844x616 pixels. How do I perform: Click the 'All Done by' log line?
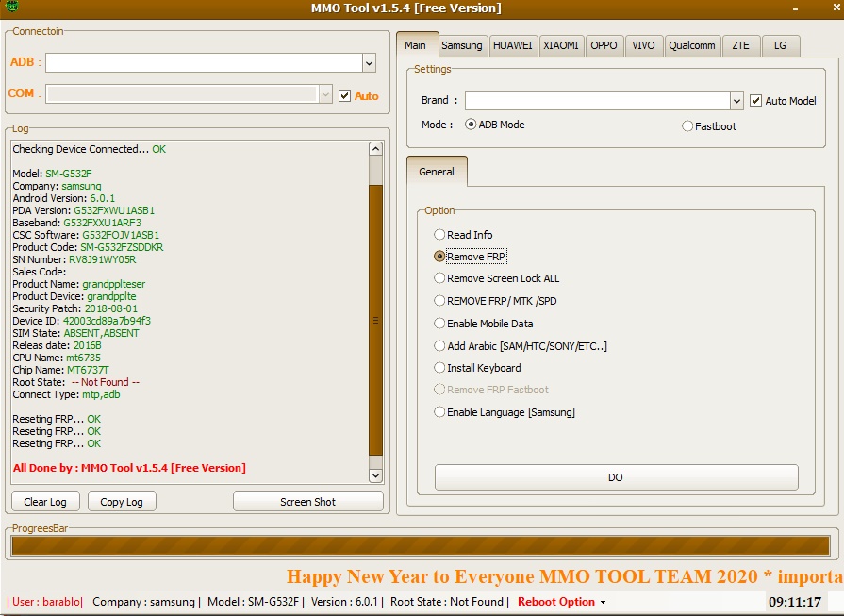coord(129,468)
